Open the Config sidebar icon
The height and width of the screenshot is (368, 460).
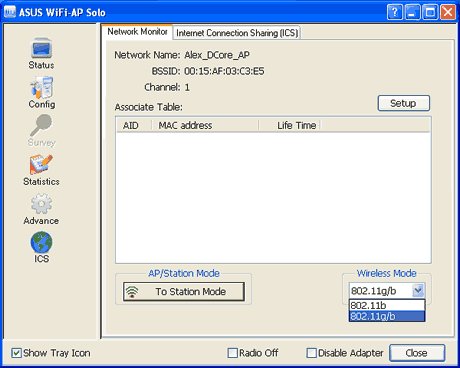tap(42, 87)
